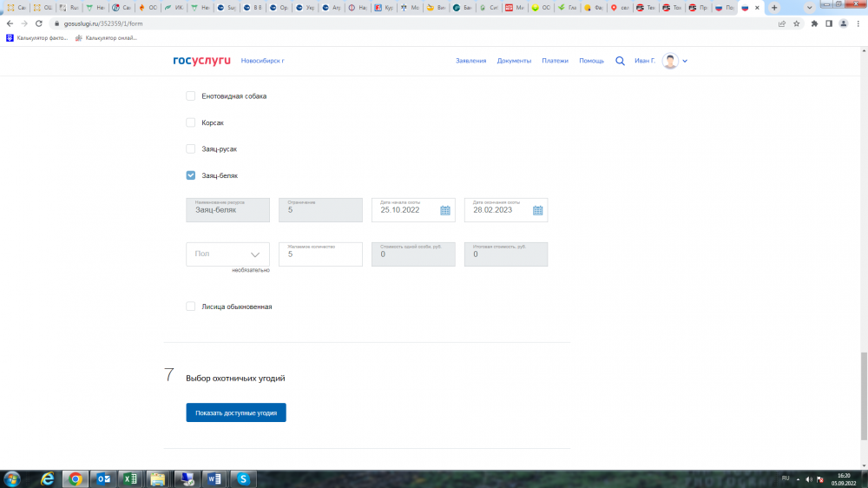Click the address bar URL
Viewport: 868px width, 488px height.
[x=103, y=23]
